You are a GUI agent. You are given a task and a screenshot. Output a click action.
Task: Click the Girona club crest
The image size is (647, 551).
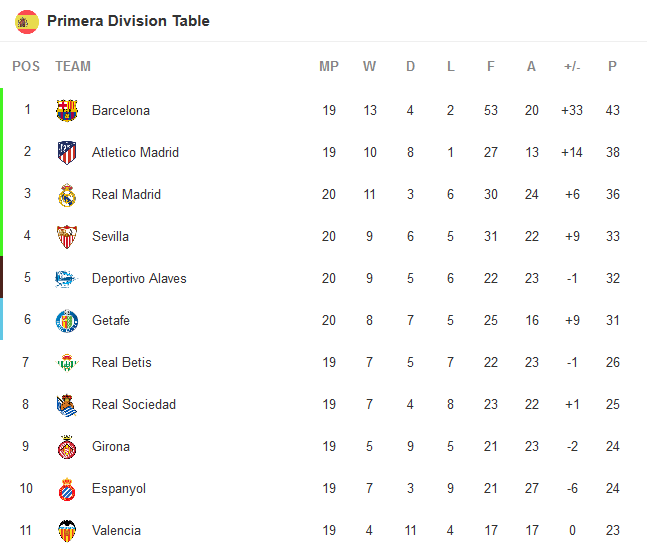point(67,446)
